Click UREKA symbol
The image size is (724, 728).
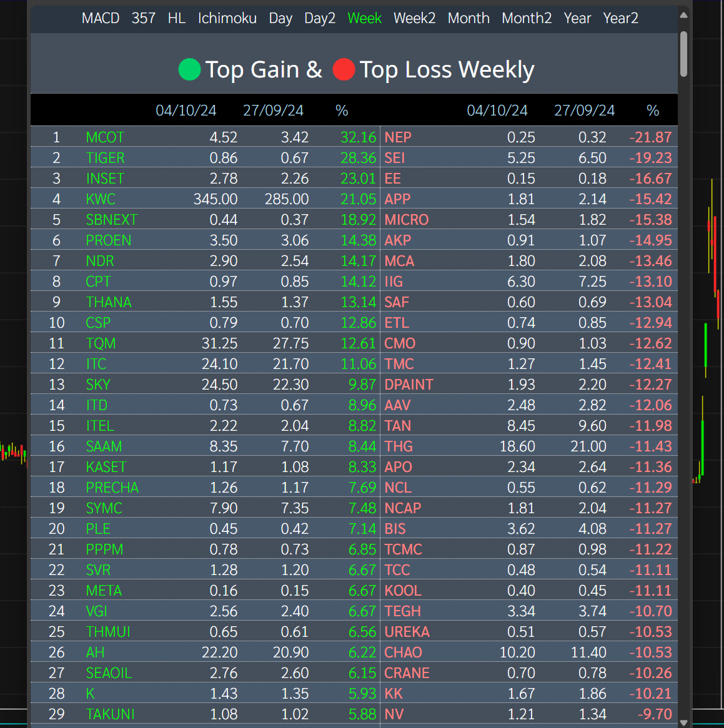pos(407,632)
